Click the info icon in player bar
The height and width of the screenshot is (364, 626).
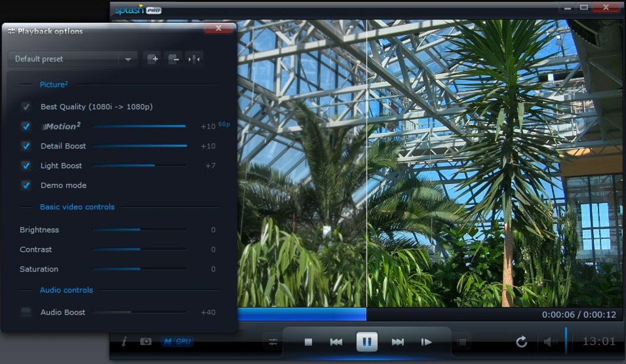(x=124, y=342)
